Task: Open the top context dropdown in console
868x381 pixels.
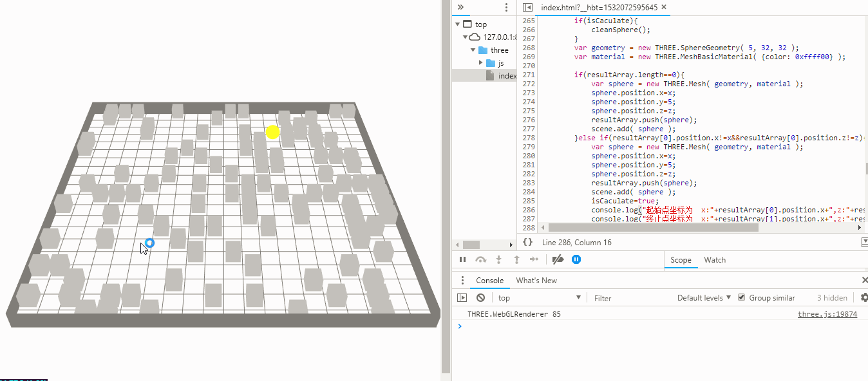Action: (539, 298)
